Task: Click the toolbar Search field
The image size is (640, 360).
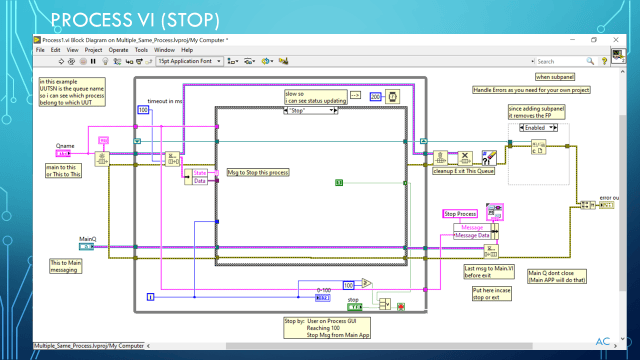Action: point(560,61)
